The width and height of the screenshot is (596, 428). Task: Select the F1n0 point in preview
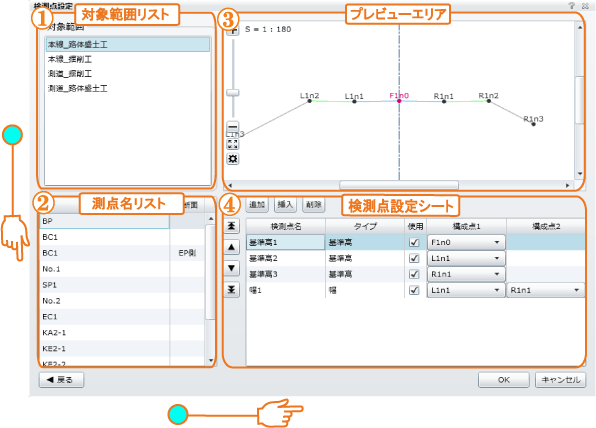(x=399, y=101)
